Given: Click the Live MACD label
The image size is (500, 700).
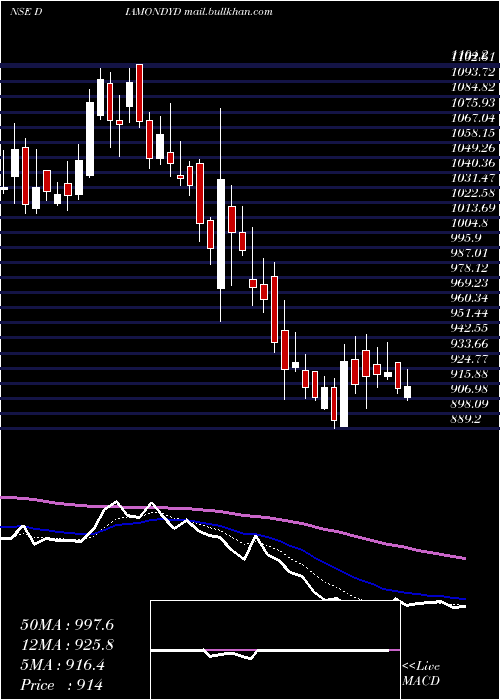Looking at the screenshot, I should pos(421,673).
